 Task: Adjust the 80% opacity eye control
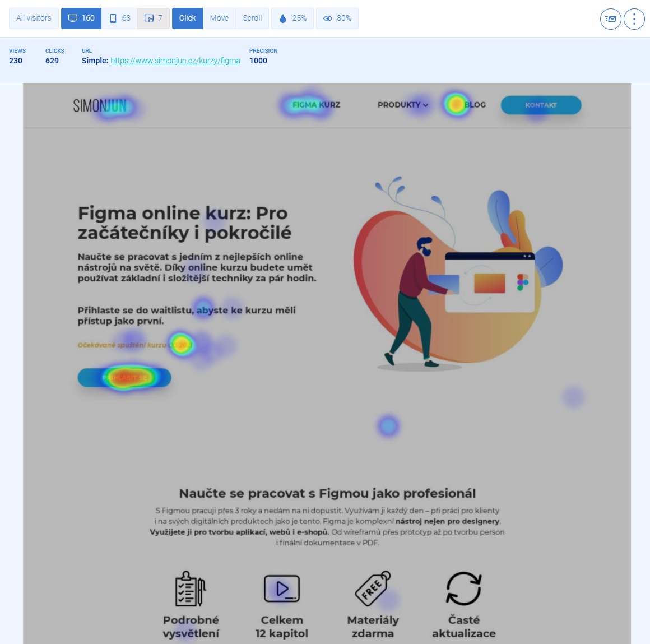tap(337, 18)
